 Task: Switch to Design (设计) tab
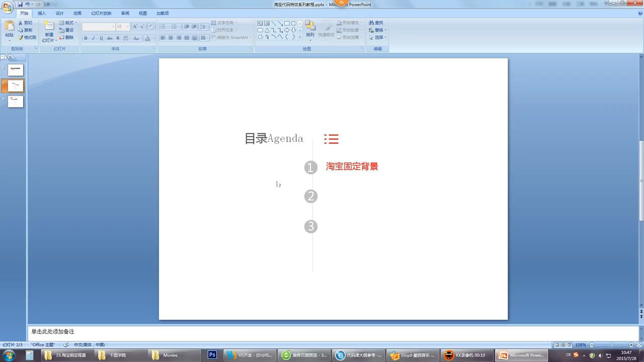(59, 13)
